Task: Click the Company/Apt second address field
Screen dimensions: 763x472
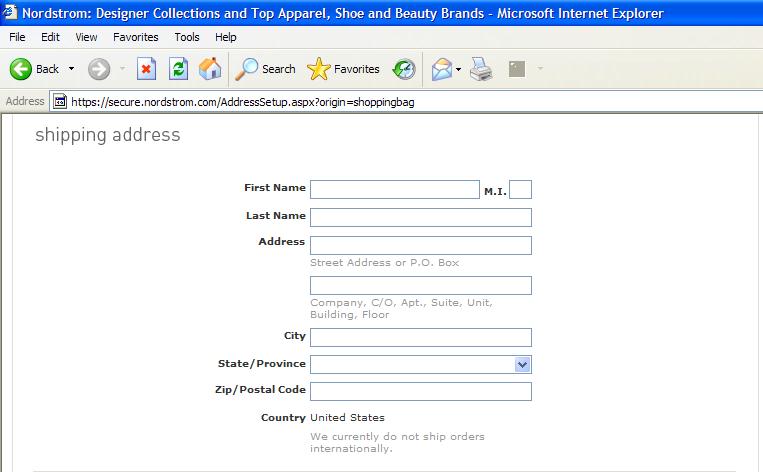Action: (420, 285)
